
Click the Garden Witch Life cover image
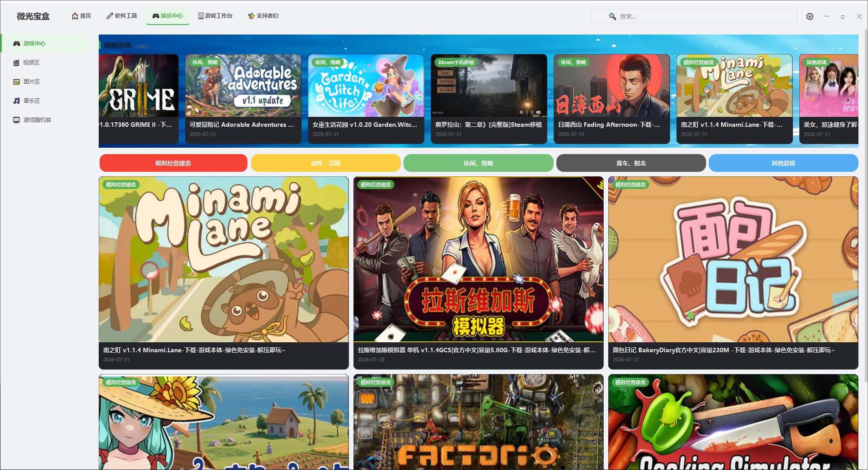click(x=366, y=85)
